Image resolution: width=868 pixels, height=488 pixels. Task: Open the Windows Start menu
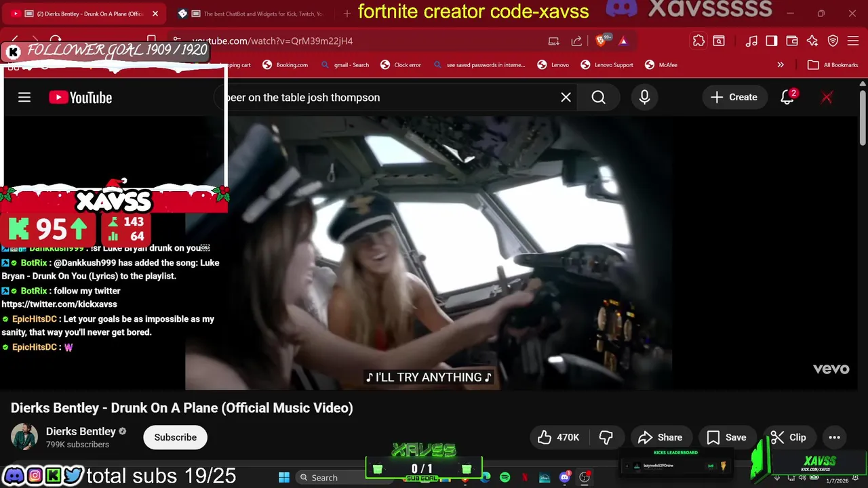click(284, 477)
